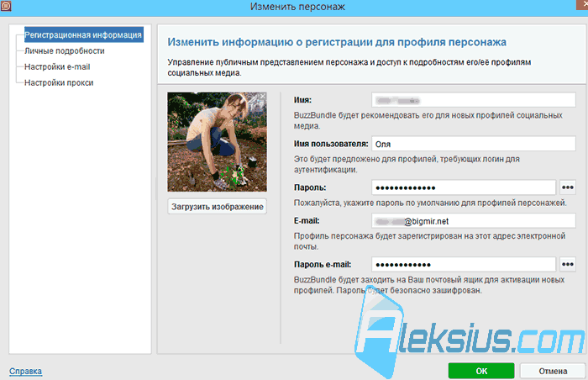Click the Имя пользователя field containing Оля
This screenshot has width=588, height=380.
(474, 144)
